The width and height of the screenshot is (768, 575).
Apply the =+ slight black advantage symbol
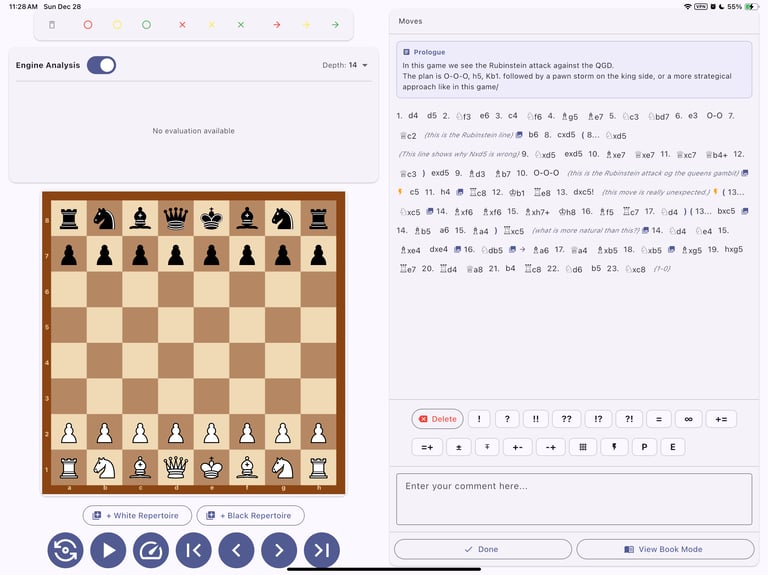427,447
